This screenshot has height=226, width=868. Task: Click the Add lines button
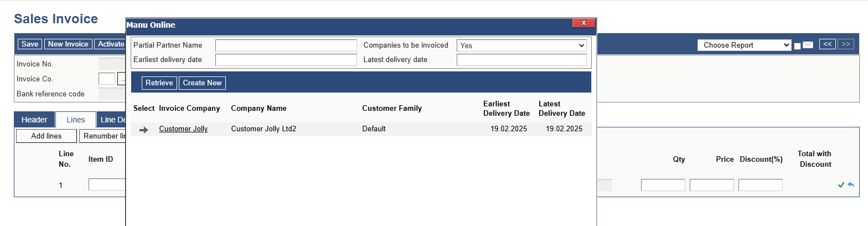click(46, 136)
